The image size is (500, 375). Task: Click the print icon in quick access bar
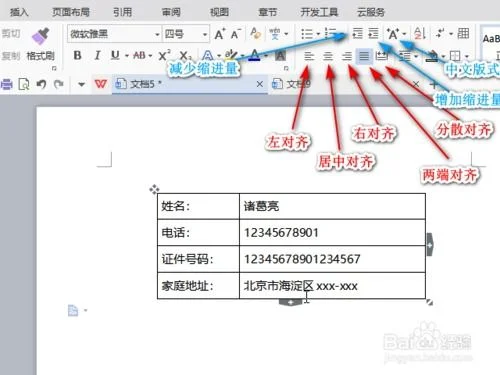tap(6, 84)
